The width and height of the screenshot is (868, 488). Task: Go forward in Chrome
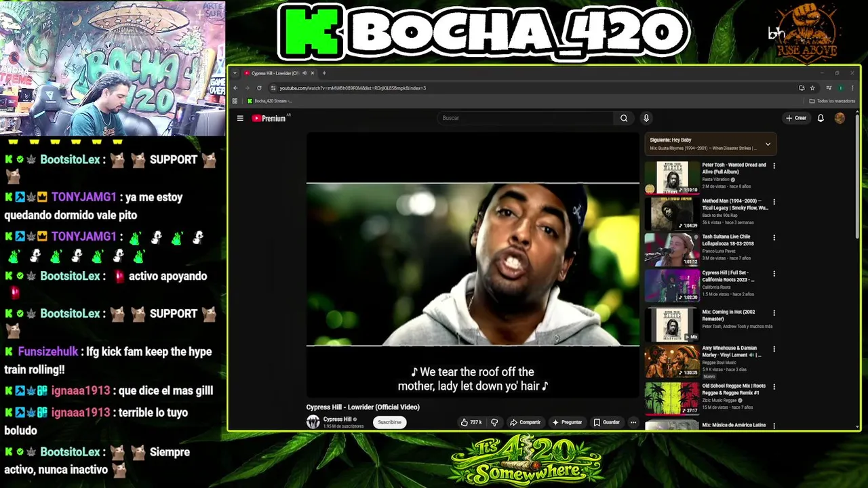pyautogui.click(x=247, y=88)
